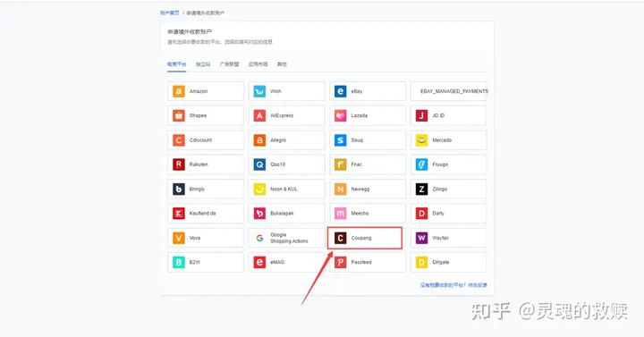
Task: Choose the Allegro orange icon
Action: click(259, 140)
